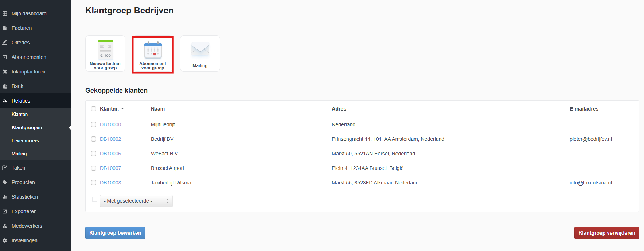Image resolution: width=644 pixels, height=251 pixels.
Task: Open Abonnement voor groep calendar icon
Action: click(x=153, y=51)
